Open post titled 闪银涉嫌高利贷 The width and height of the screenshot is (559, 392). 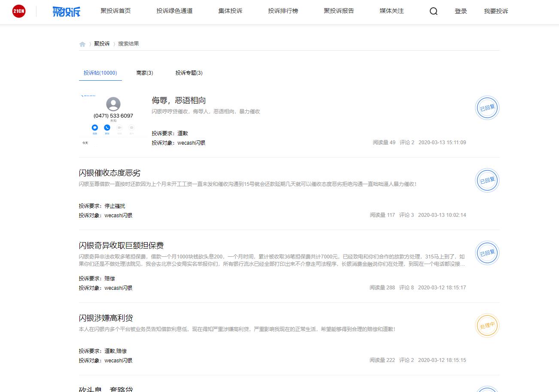(106, 318)
